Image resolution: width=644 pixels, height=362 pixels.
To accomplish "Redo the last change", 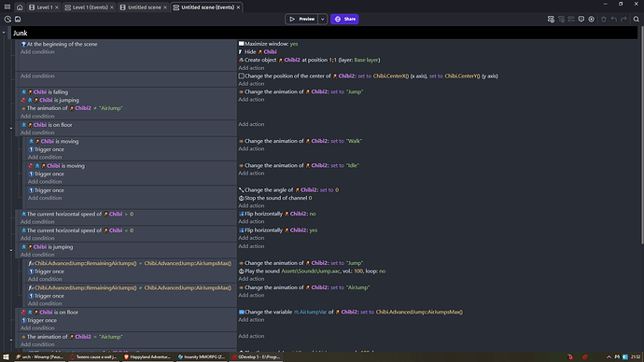I will (623, 19).
